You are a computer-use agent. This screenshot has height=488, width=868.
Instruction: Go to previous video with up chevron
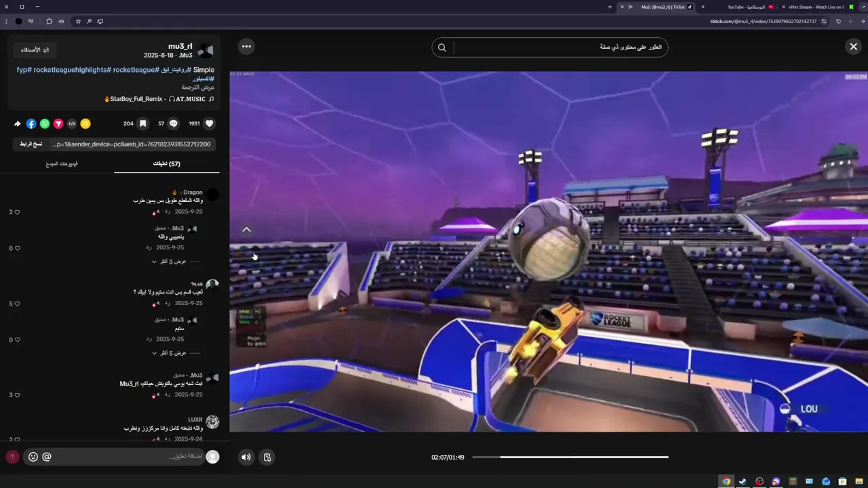pos(246,230)
